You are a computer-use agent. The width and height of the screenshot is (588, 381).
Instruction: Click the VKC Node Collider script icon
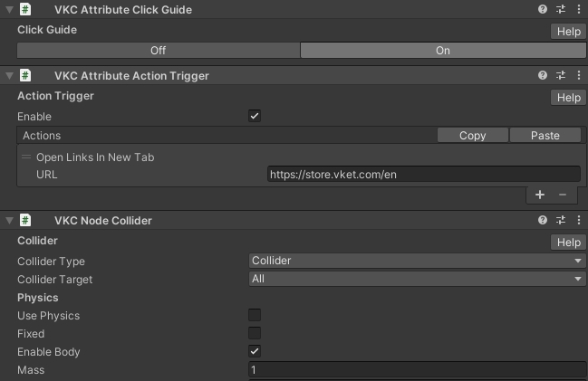26,220
